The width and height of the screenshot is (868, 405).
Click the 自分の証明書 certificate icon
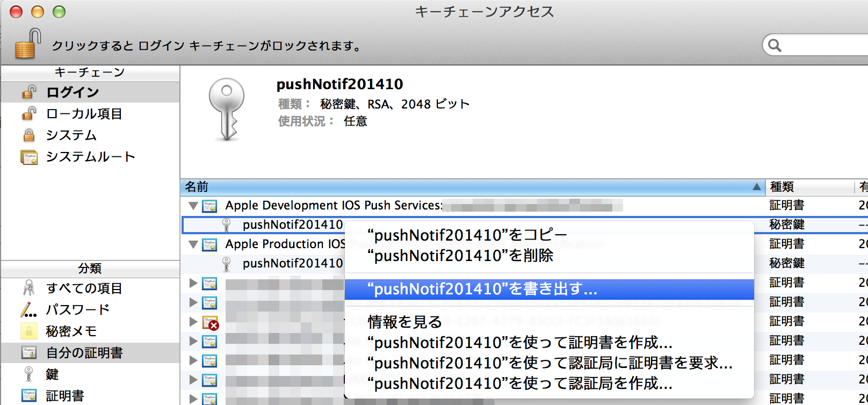click(x=29, y=353)
